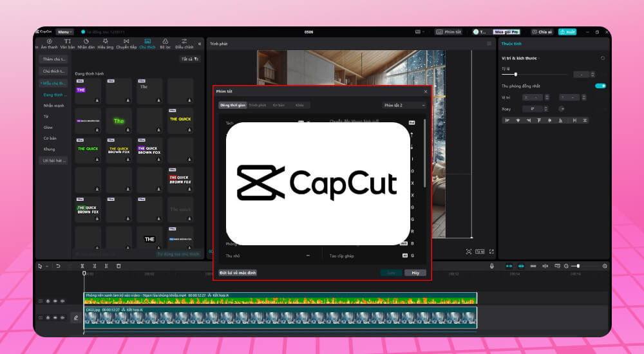Open the user account avatar
The image size is (644, 354).
pos(476,32)
